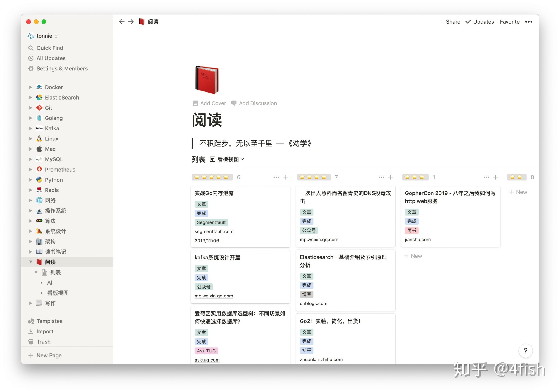Open the 系统设计 page in sidebar
The image size is (560, 392).
(55, 231)
